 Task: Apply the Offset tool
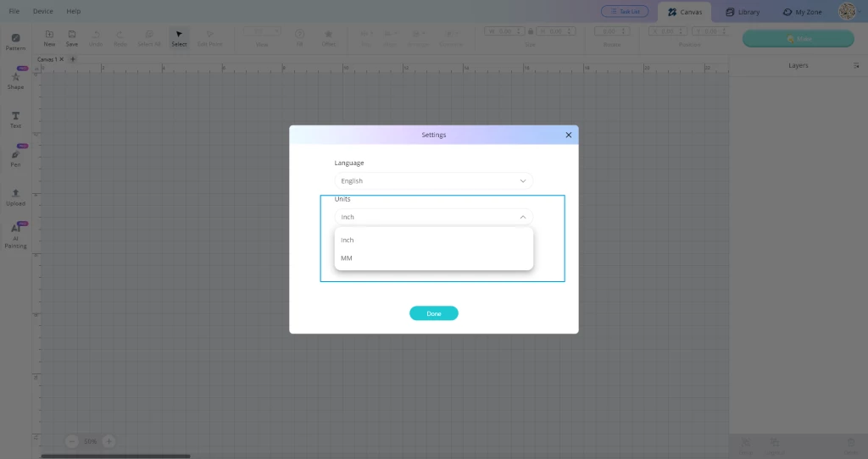click(328, 38)
